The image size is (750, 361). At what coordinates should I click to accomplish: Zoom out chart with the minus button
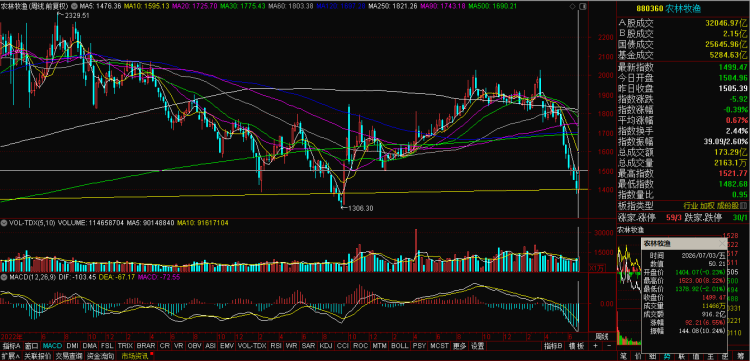click(609, 346)
